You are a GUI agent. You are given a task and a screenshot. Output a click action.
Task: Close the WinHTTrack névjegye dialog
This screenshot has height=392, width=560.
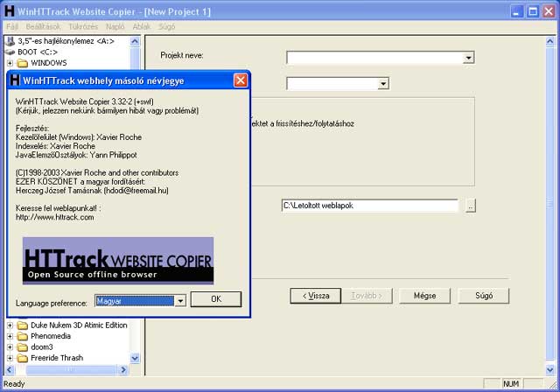pyautogui.click(x=241, y=80)
